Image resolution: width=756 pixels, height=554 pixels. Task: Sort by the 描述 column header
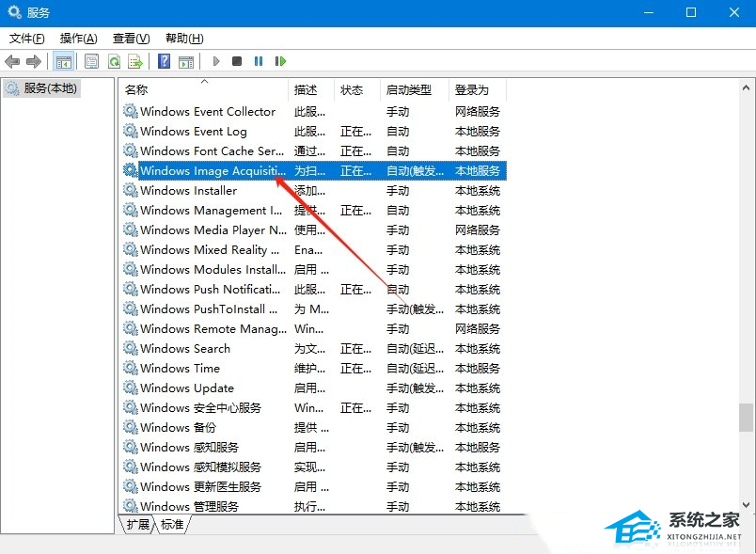click(311, 89)
